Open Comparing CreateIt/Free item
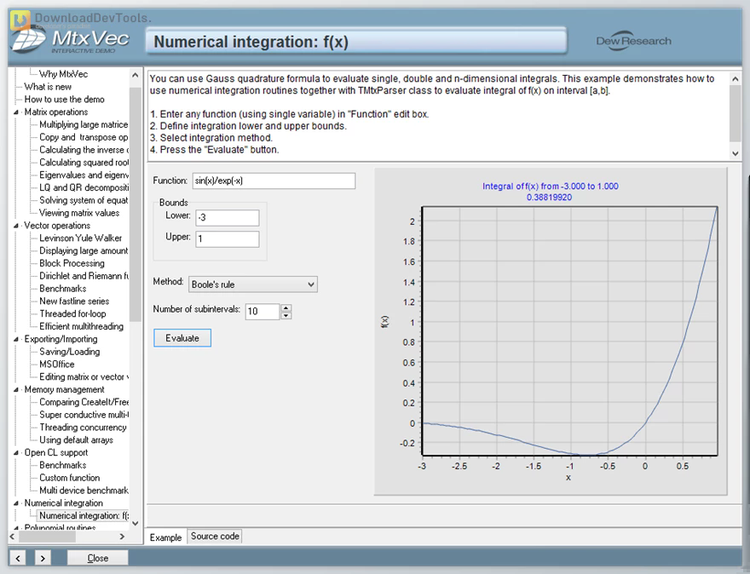Viewport: 750px width, 574px height. pyautogui.click(x=84, y=402)
